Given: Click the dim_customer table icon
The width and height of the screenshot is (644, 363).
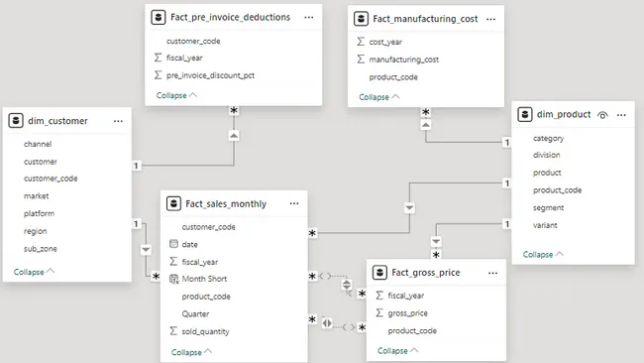Looking at the screenshot, I should pyautogui.click(x=16, y=121).
